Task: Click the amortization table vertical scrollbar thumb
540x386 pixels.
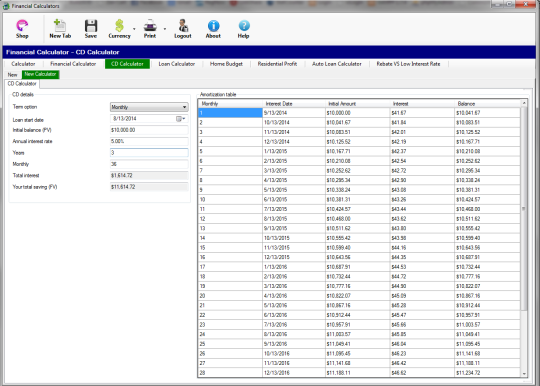Action: (x=524, y=209)
